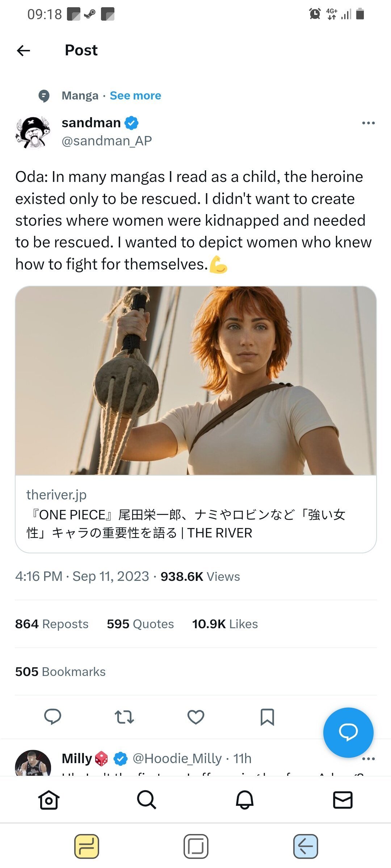This screenshot has height=868, width=391.
Task: Open the Notifications bell tab
Action: [244, 800]
